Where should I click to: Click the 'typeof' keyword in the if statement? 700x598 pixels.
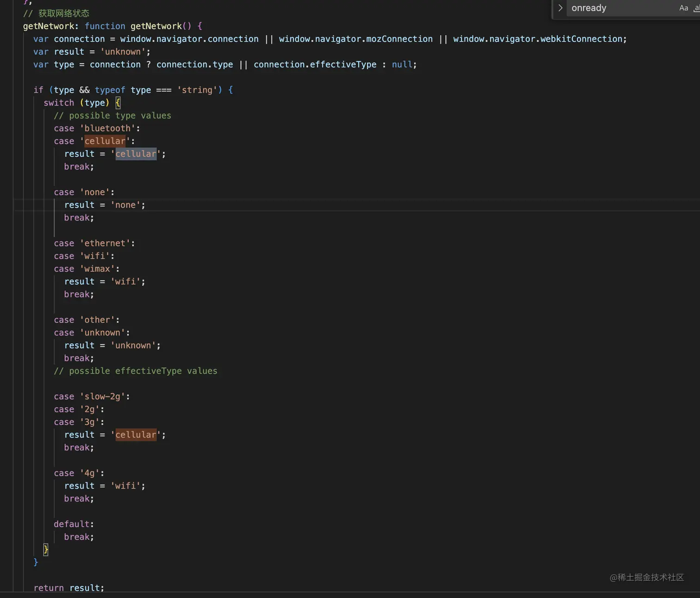point(110,90)
